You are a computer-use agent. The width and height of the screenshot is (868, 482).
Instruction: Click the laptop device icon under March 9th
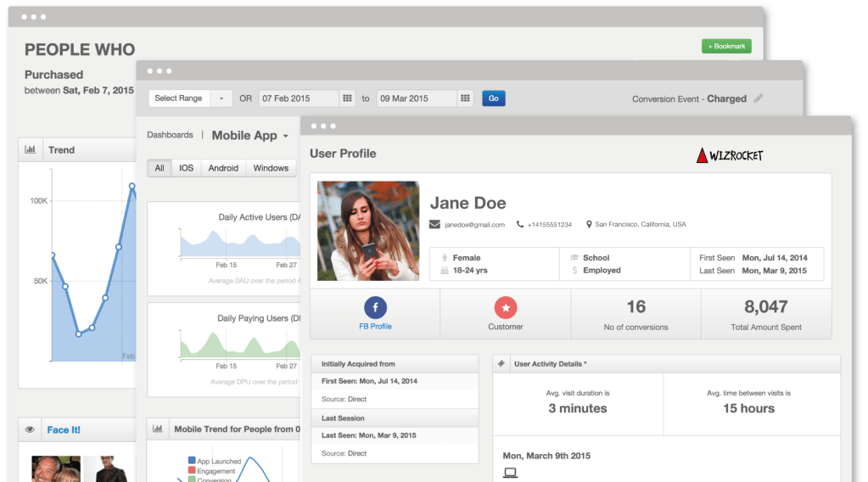click(x=510, y=474)
